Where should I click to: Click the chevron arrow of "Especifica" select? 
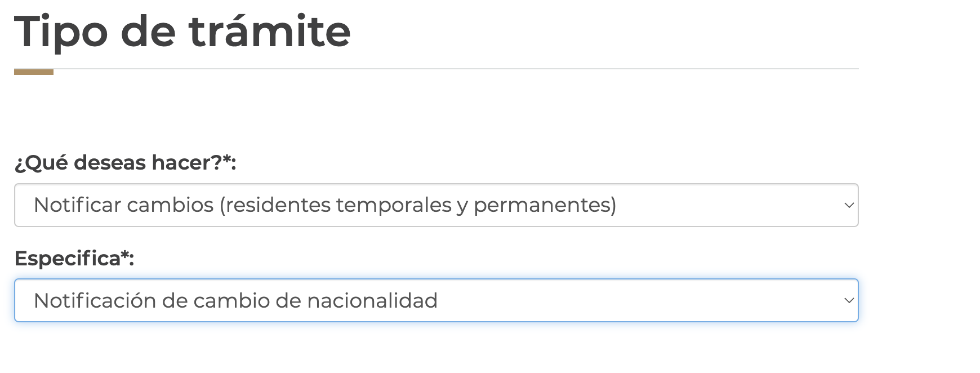pos(849,301)
